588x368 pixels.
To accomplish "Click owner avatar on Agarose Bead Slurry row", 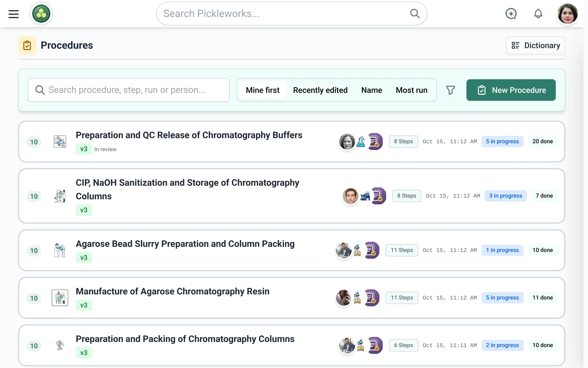I will (x=344, y=250).
